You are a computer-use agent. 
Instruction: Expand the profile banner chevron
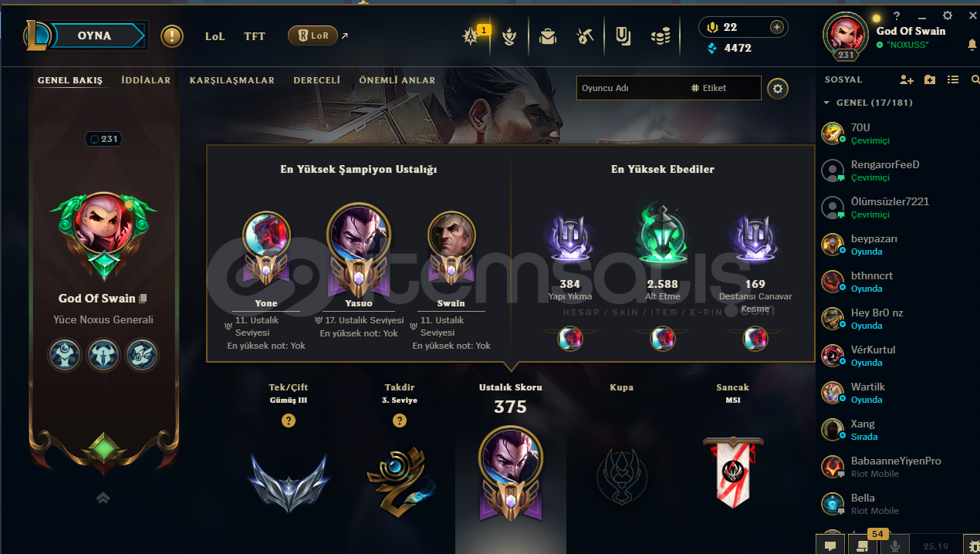point(103,498)
